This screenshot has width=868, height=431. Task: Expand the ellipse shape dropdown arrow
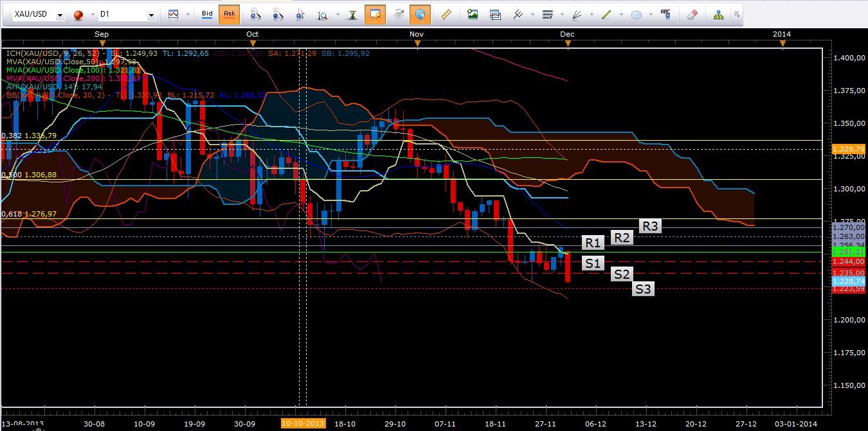(x=650, y=14)
